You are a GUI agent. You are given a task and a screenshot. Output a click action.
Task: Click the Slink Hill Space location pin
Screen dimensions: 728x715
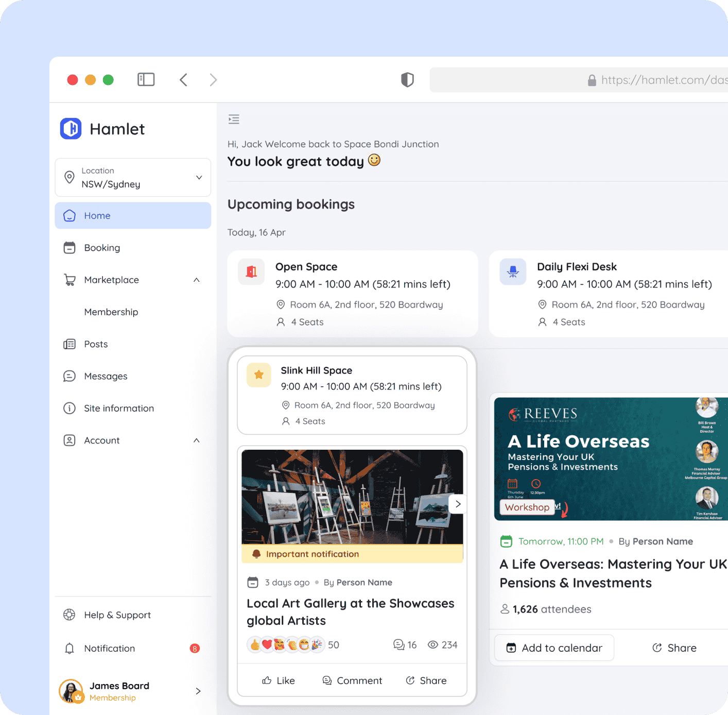286,405
